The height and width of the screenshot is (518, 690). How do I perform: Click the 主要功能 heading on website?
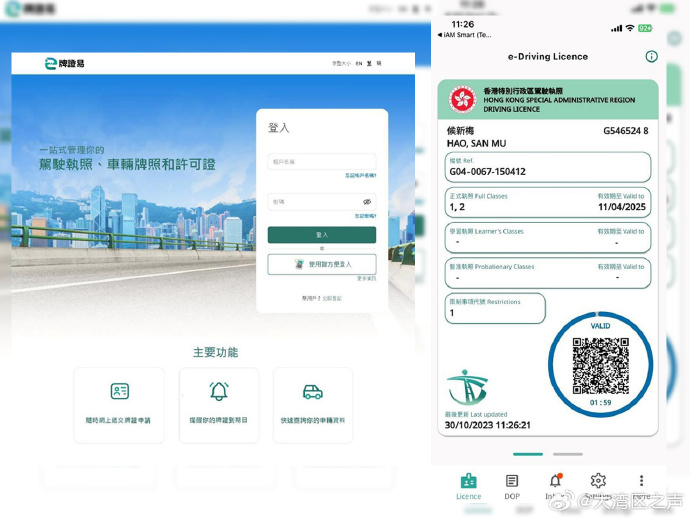coord(215,353)
